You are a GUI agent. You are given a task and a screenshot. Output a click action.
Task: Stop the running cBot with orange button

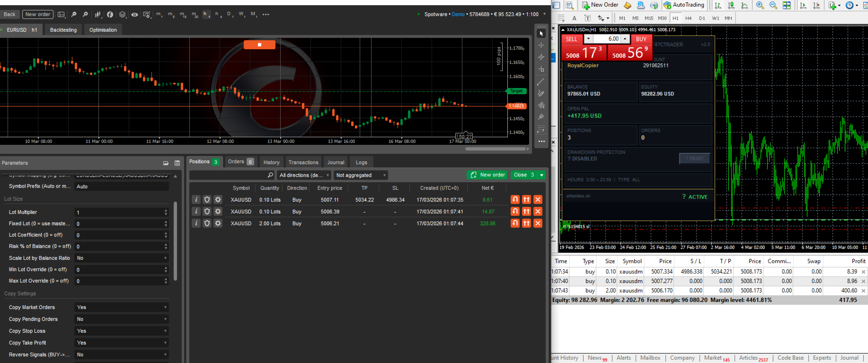[259, 44]
